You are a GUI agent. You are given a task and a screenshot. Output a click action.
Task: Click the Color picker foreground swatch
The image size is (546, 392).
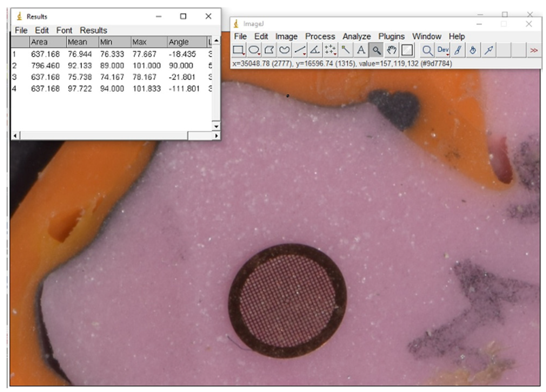pos(407,50)
